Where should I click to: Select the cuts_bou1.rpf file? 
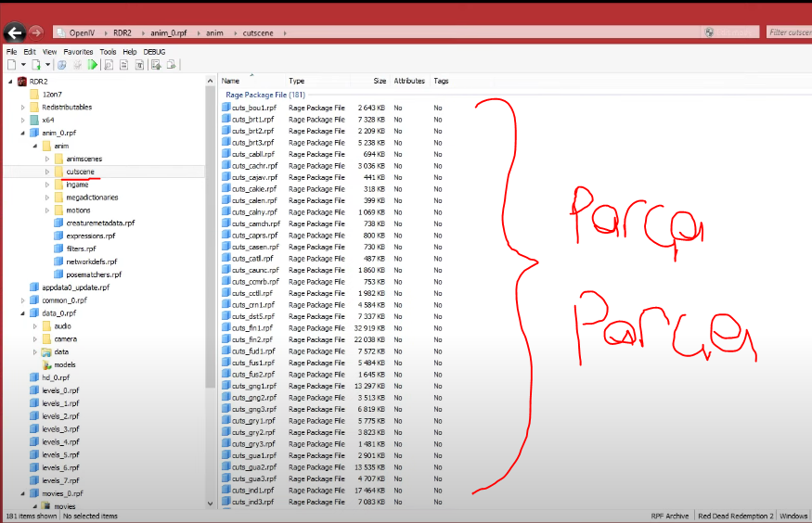(253, 108)
